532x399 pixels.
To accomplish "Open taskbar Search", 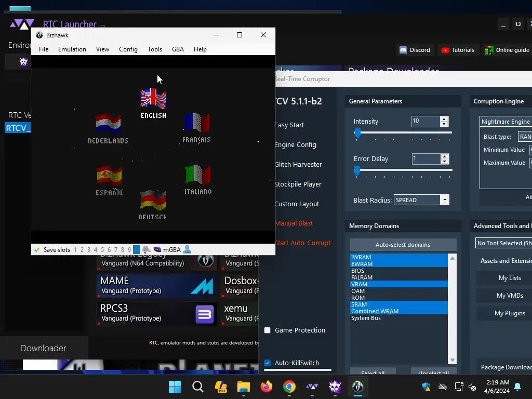I will click(x=198, y=387).
